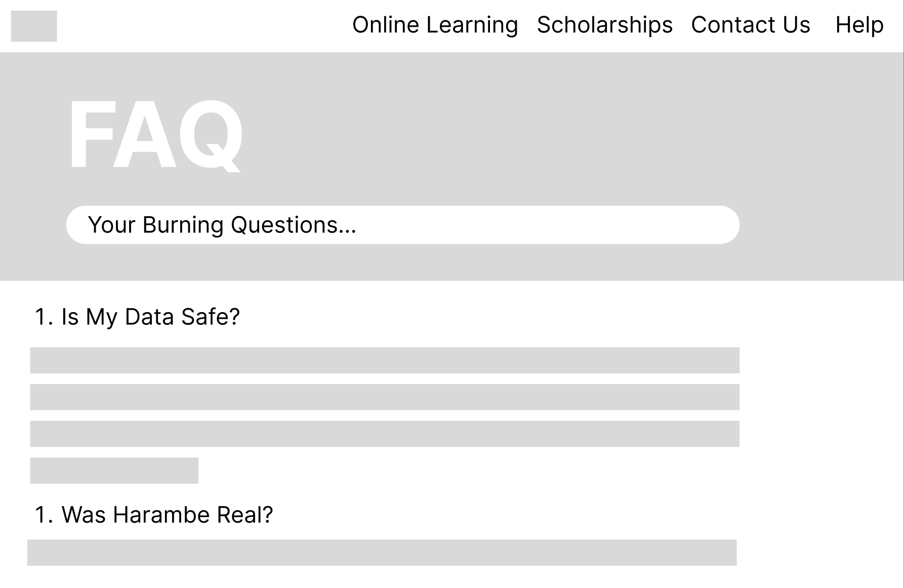Click blank white margin right of answer lines
Screen dimensions: 904x588
coord(820,405)
